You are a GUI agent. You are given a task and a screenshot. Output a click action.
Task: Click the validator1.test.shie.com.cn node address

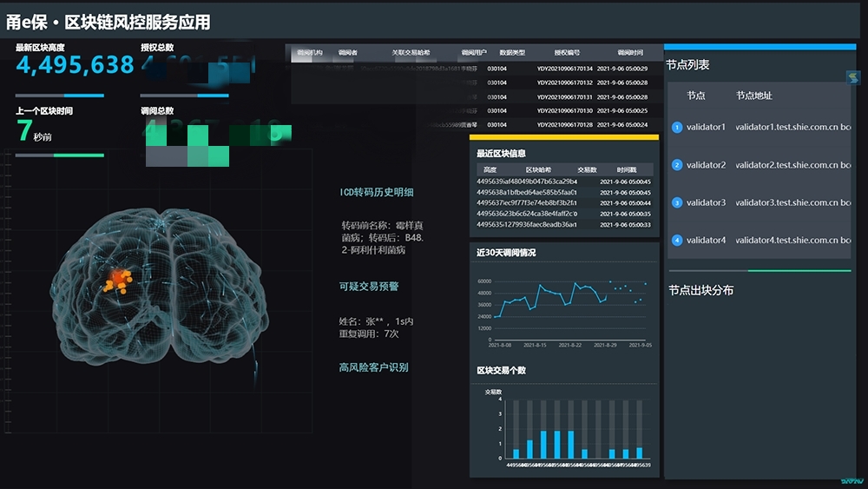tap(792, 128)
